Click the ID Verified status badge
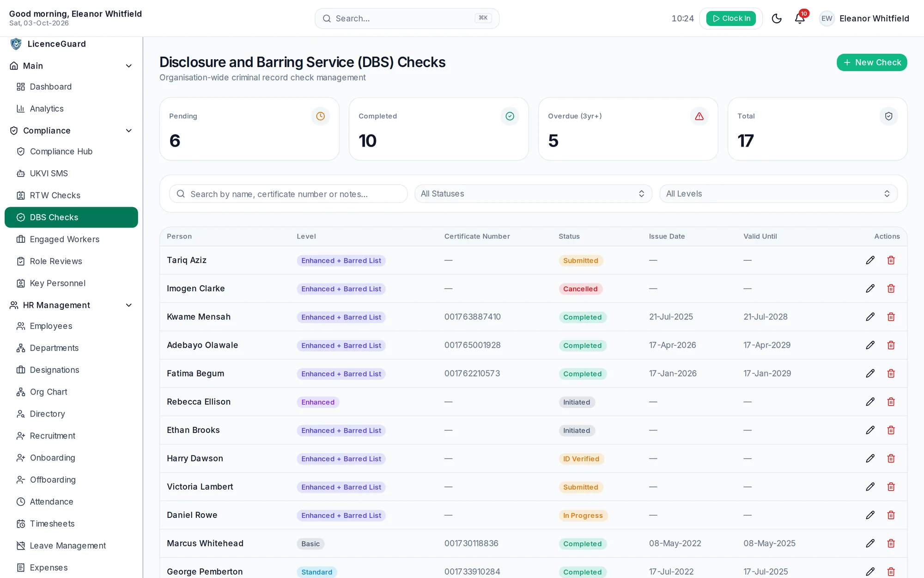 [581, 459]
